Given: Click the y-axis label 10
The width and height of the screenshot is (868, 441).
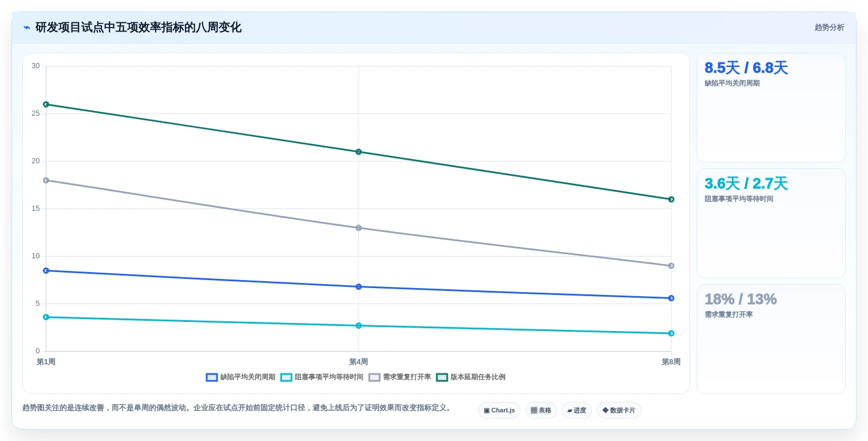Looking at the screenshot, I should tap(35, 256).
